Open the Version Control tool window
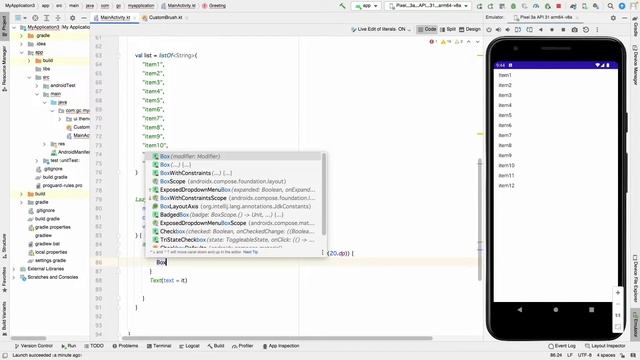 point(33,346)
